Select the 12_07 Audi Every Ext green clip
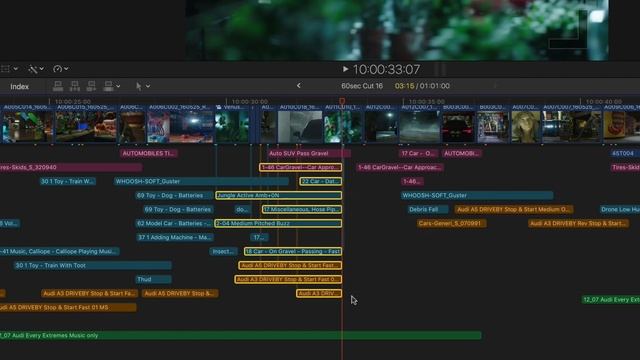Viewport: 640px width, 360px height. click(x=611, y=300)
